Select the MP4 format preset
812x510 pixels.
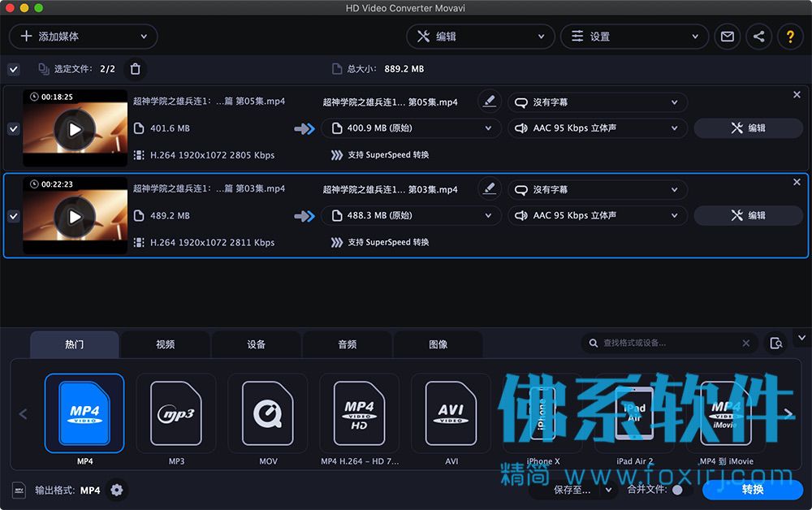coord(84,413)
